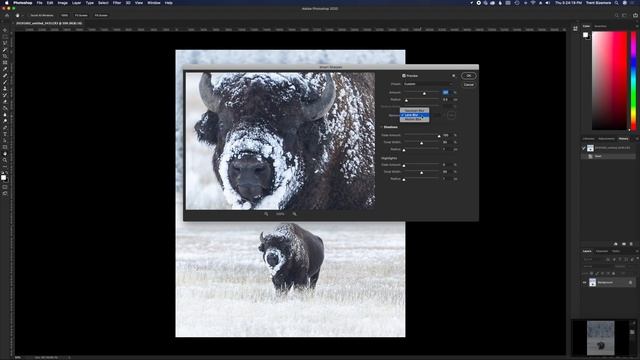Image resolution: width=640 pixels, height=360 pixels.
Task: Click zoom in icon below Smart Sharpen preview
Action: (x=294, y=214)
